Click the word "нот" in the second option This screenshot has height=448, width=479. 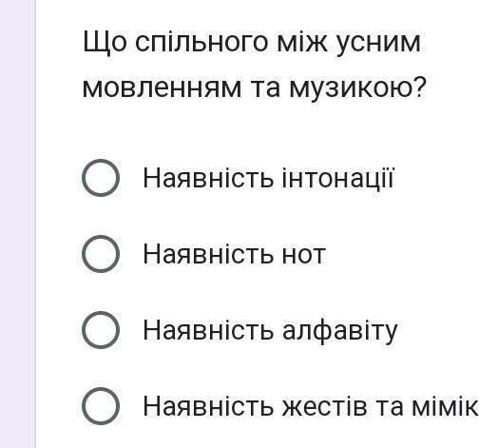(304, 256)
